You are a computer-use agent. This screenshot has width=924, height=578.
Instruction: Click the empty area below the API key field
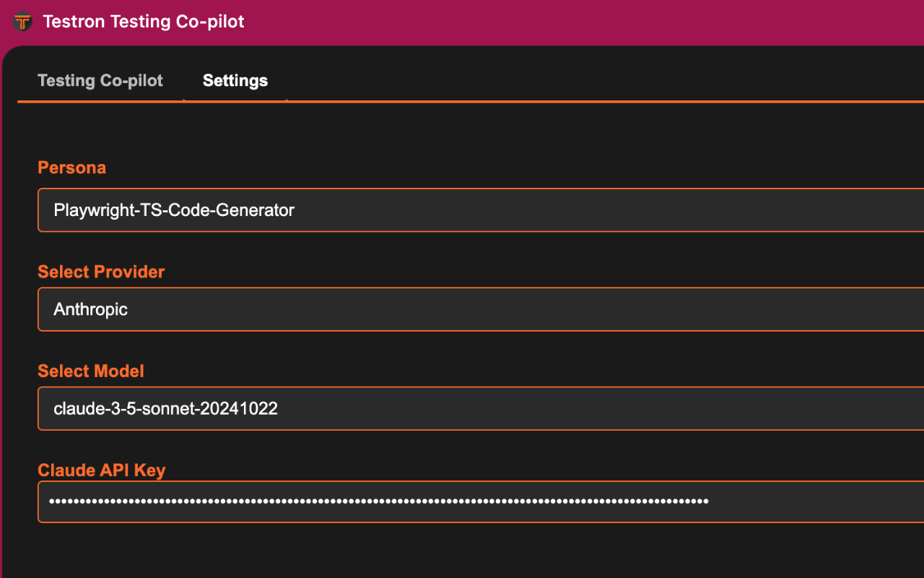tap(462, 553)
